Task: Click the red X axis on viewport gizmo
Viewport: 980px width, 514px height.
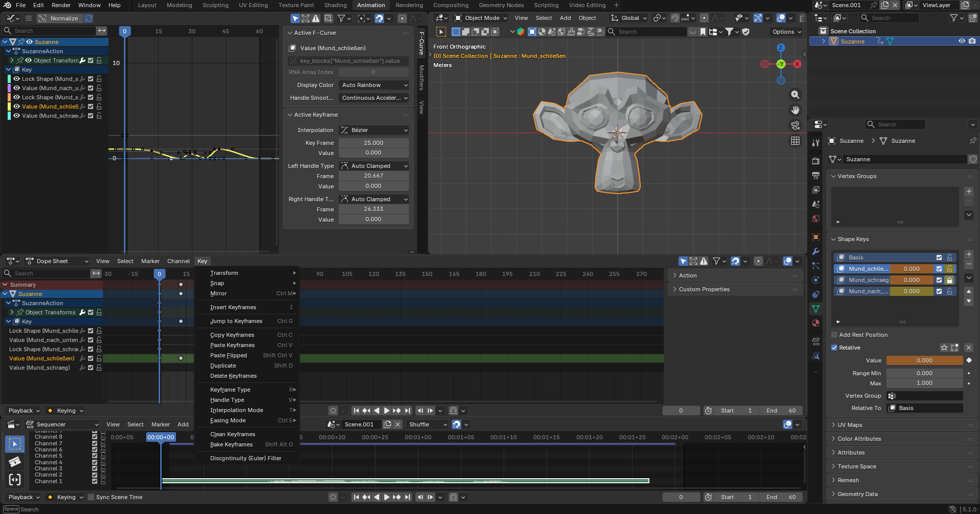Action: point(797,64)
